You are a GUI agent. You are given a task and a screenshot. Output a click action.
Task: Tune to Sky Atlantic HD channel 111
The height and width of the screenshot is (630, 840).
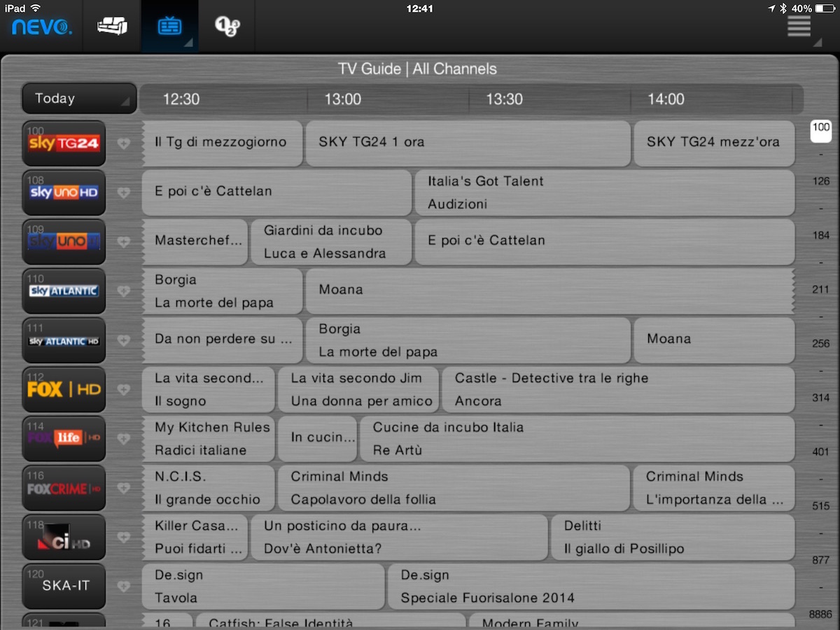(64, 340)
